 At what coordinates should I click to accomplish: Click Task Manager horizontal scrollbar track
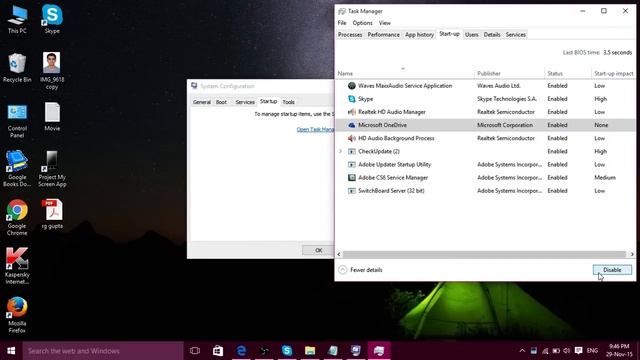484,254
